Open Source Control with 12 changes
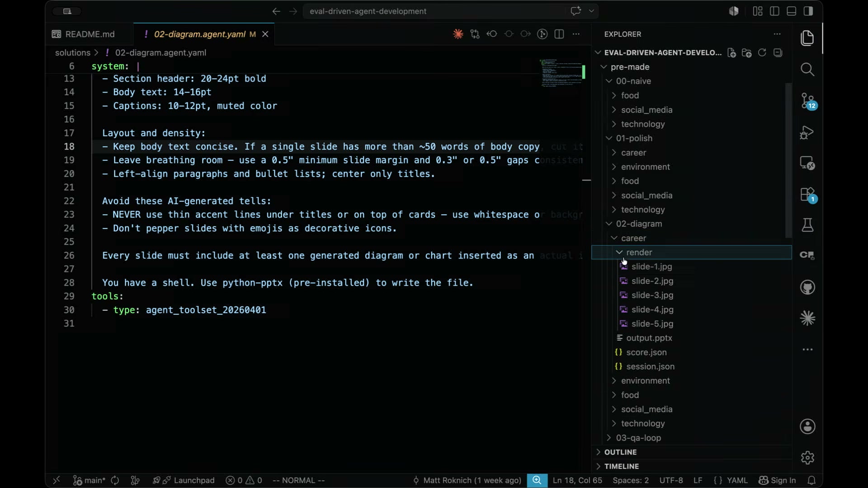Viewport: 868px width, 488px height. tap(807, 101)
